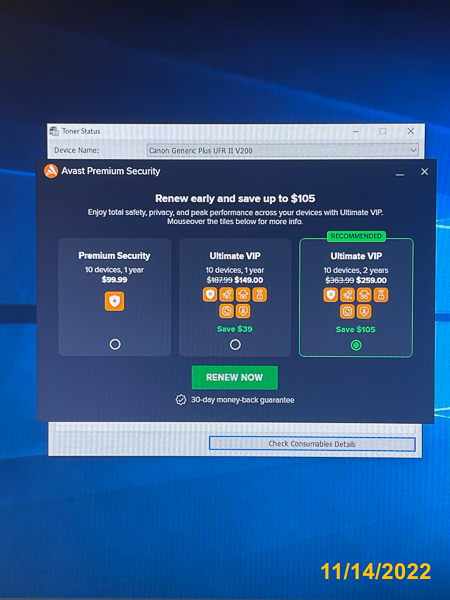Select the Ultimate VIP 1 year radio button

coord(235,345)
